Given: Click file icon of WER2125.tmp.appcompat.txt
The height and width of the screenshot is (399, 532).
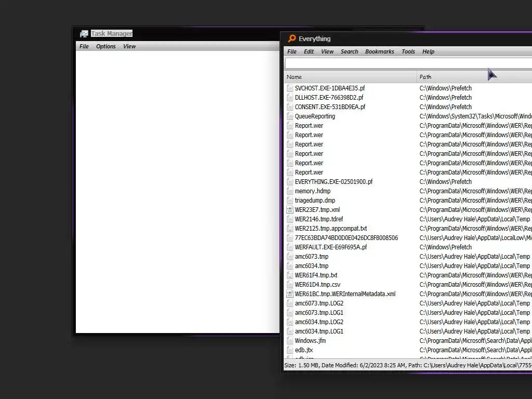Looking at the screenshot, I should [290, 229].
